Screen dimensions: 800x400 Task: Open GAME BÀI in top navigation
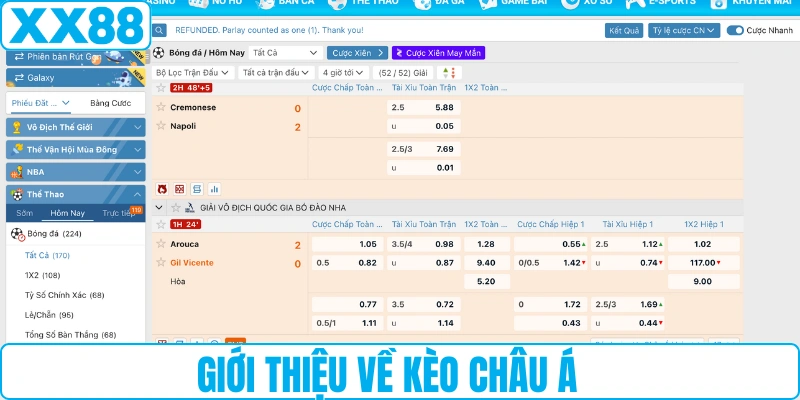pyautogui.click(x=514, y=3)
